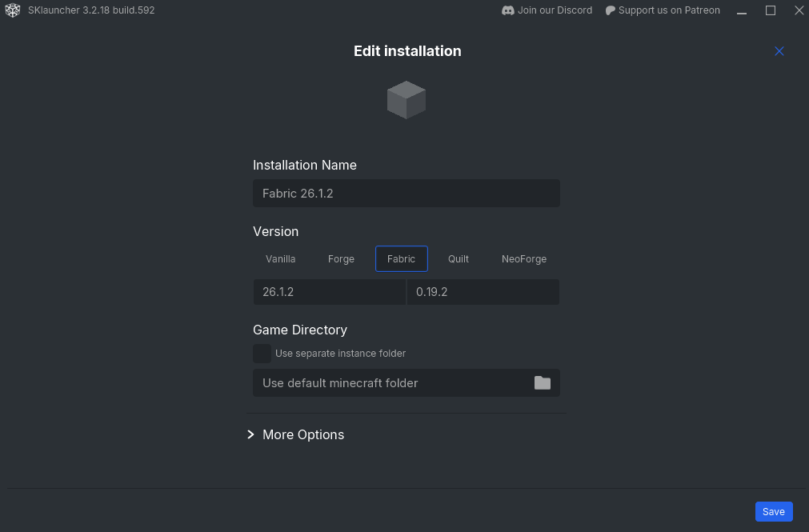Expand the More Options section
809x532 pixels.
point(295,434)
